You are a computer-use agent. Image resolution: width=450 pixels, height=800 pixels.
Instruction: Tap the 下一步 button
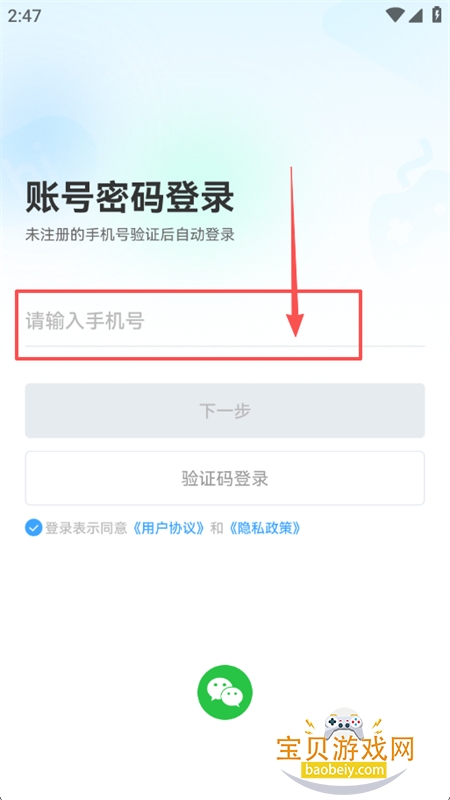[225, 411]
